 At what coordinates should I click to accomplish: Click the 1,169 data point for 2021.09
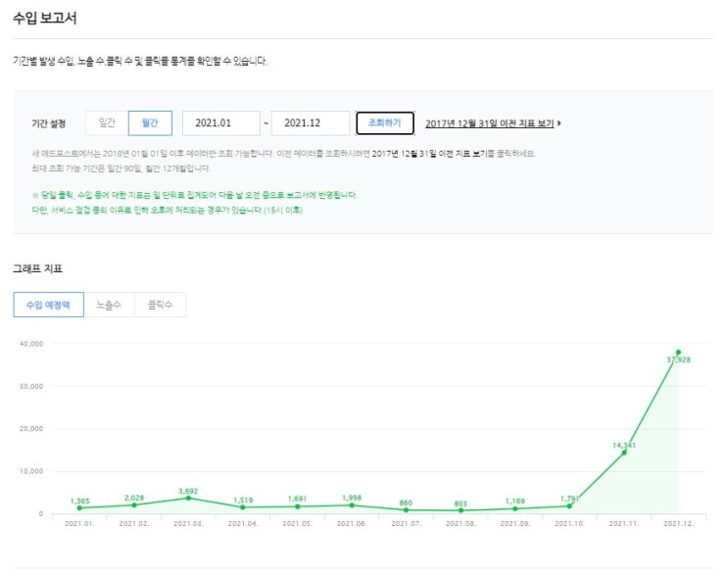click(514, 508)
